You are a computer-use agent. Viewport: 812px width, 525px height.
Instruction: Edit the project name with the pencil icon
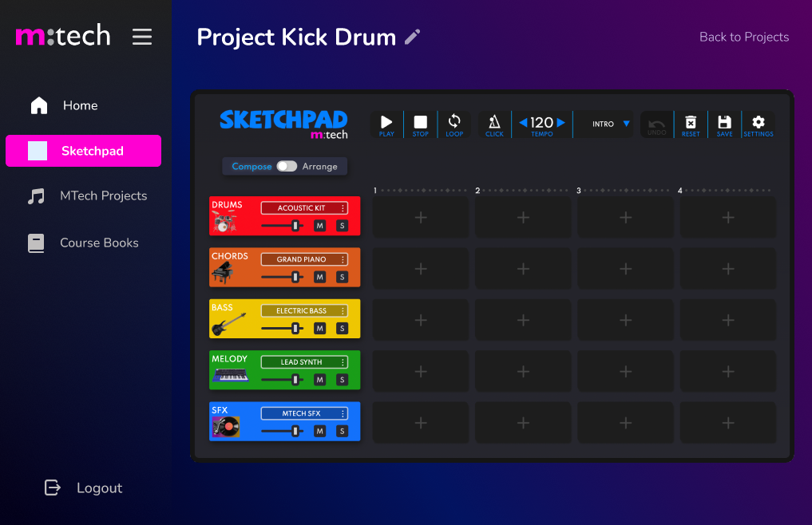(x=412, y=37)
